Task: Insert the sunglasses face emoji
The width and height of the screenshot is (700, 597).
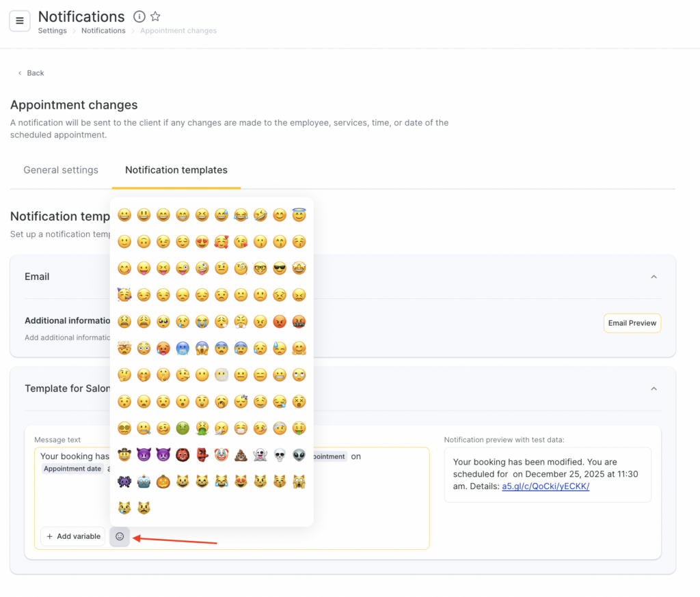Action: (x=280, y=268)
